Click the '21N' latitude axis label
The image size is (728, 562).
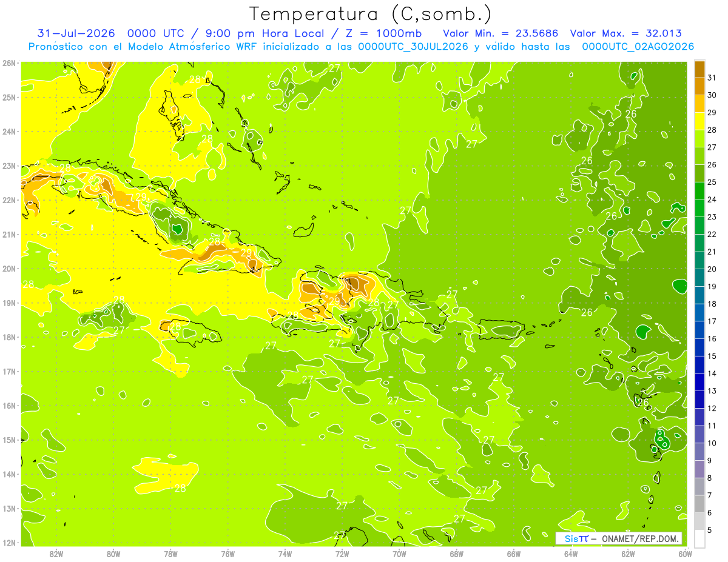coord(8,235)
